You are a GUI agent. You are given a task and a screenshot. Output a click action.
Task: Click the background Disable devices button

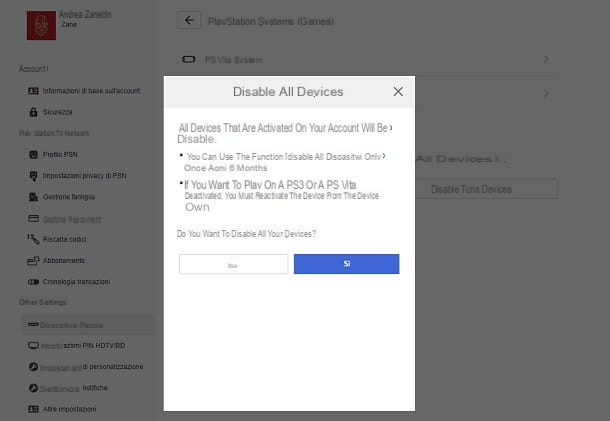tap(486, 189)
